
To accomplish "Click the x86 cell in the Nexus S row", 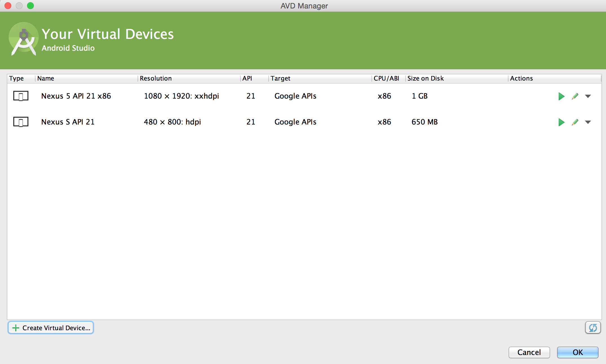I will (384, 122).
